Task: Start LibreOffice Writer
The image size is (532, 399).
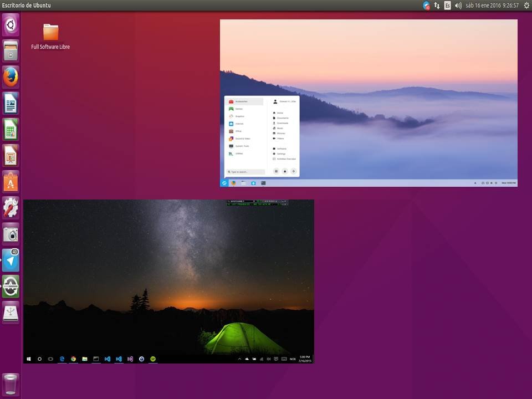Action: tap(11, 103)
